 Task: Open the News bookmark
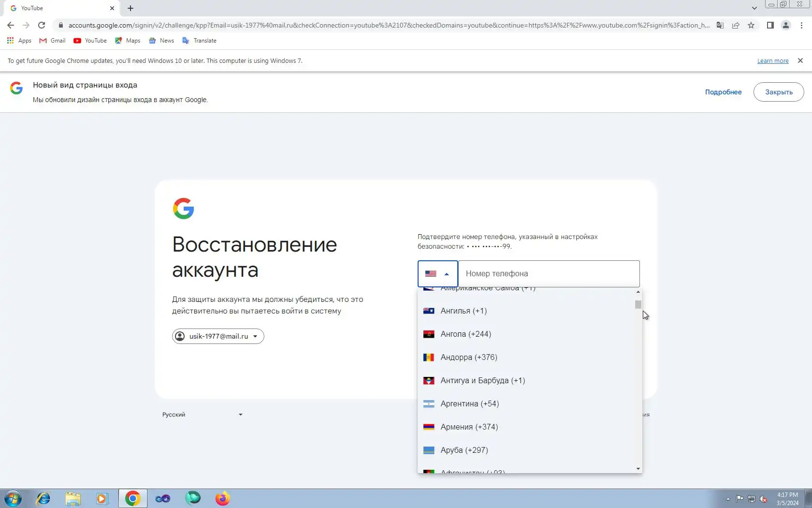161,41
